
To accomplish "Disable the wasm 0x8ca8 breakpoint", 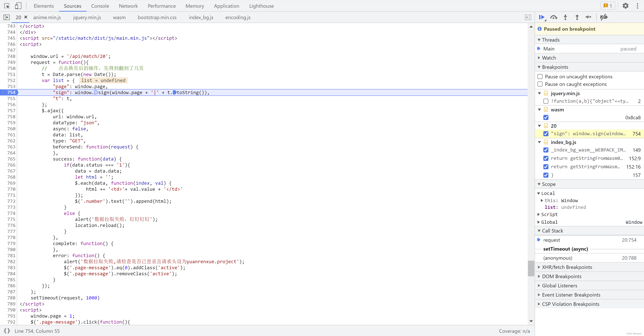I will pyautogui.click(x=546, y=117).
